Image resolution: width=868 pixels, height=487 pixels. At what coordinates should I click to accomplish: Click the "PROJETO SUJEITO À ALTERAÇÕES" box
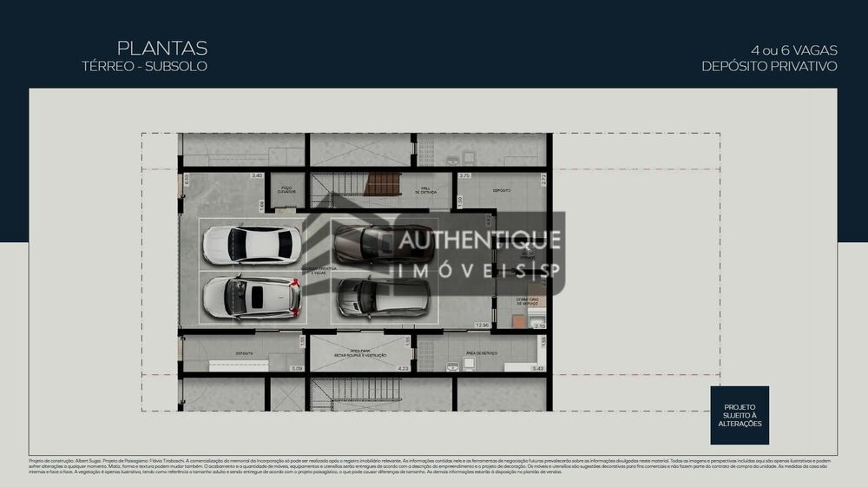[x=740, y=415]
